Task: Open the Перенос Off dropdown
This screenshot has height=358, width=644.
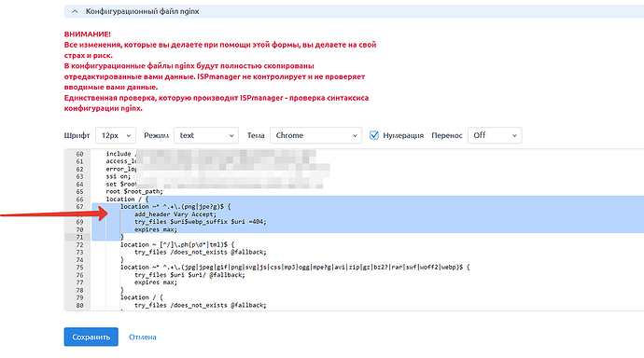Action: click(495, 135)
